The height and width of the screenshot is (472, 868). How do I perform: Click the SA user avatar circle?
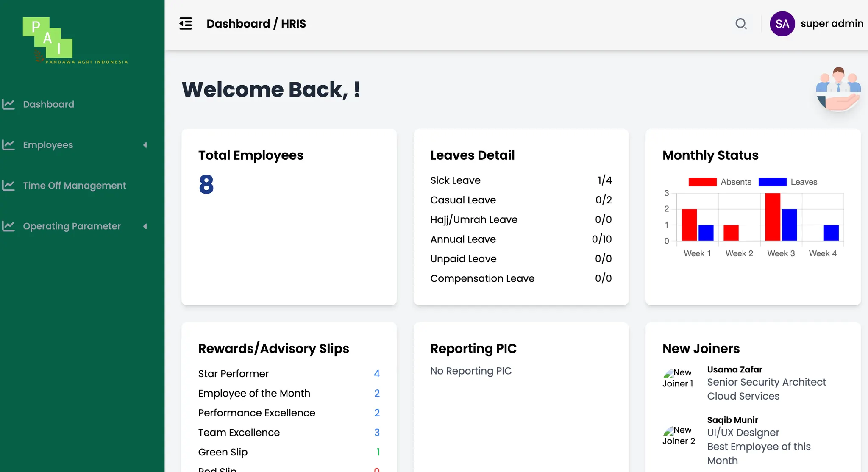[x=782, y=24]
